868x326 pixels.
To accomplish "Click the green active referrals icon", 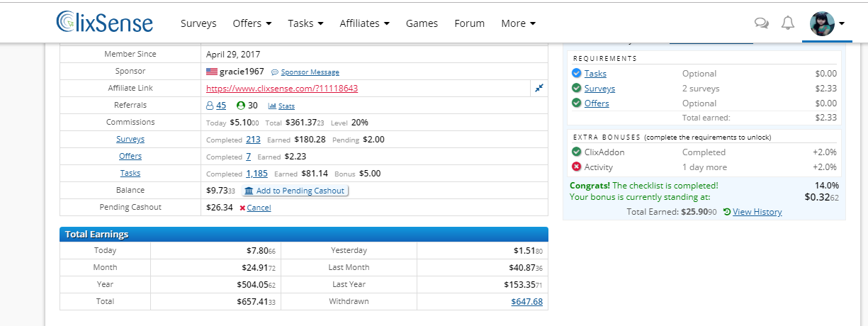I will [x=241, y=106].
